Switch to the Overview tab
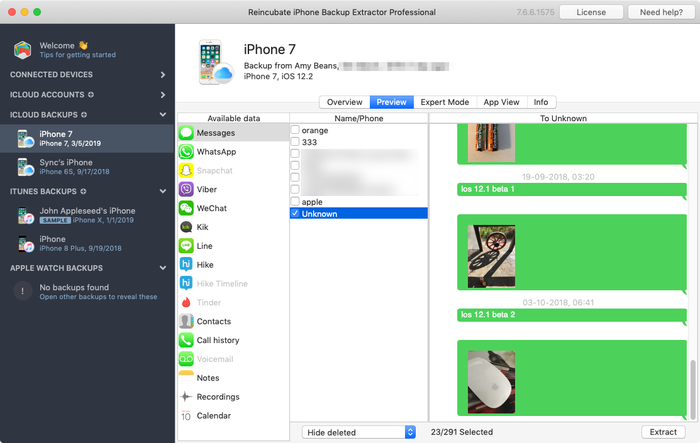 (344, 102)
